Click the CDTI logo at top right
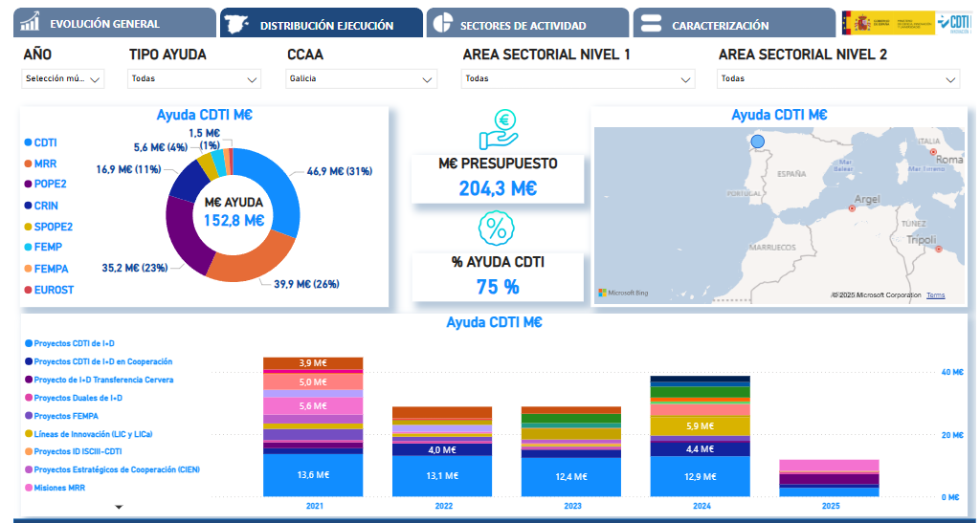The height and width of the screenshot is (523, 980). click(954, 23)
